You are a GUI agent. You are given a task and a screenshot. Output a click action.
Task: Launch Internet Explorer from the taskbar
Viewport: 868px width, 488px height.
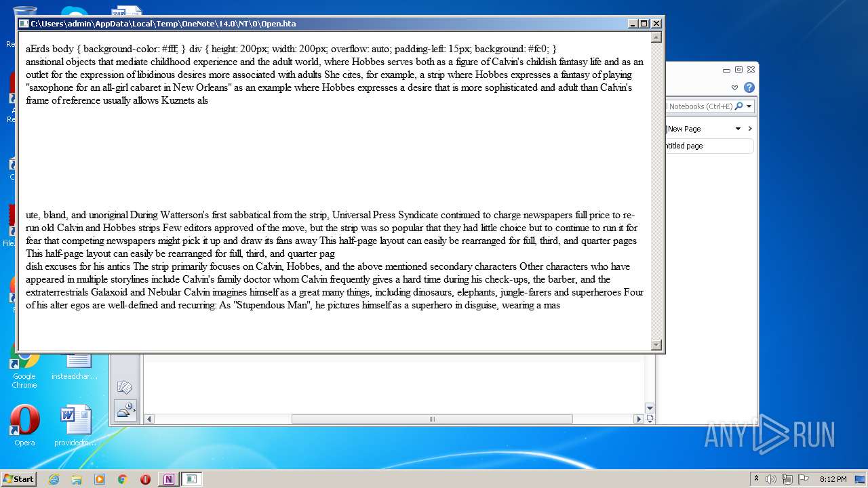pos(54,479)
